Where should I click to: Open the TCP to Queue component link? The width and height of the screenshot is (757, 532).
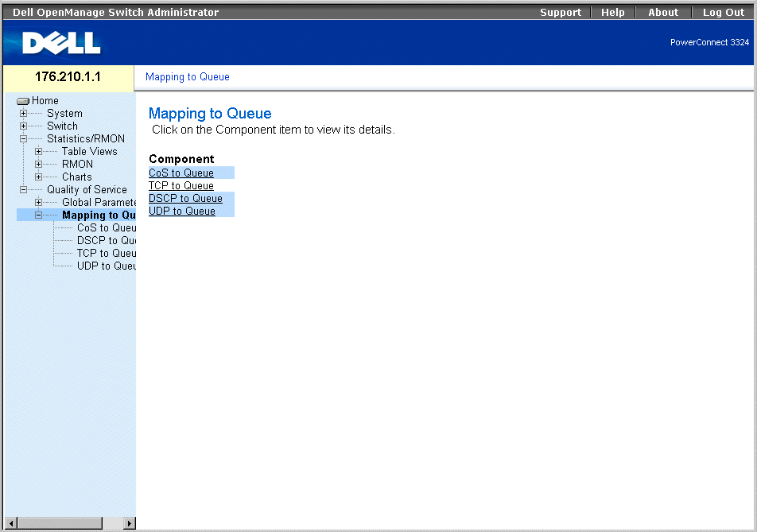181,185
